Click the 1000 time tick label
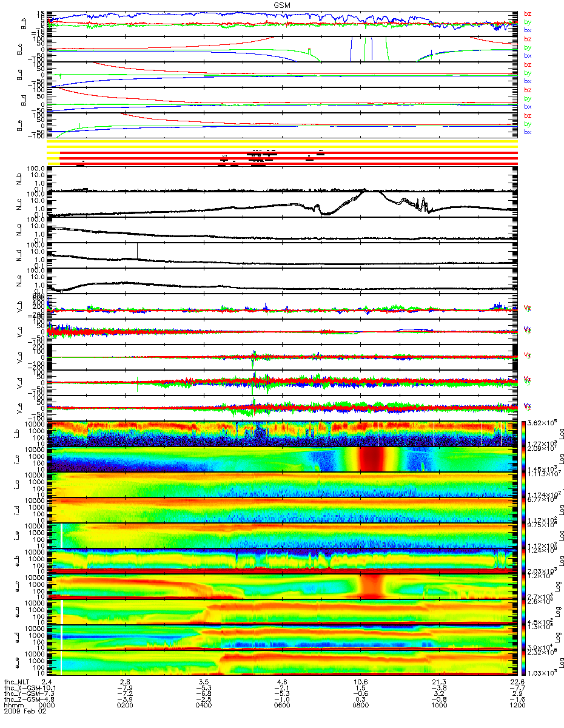This screenshot has height=728, width=564. click(438, 706)
